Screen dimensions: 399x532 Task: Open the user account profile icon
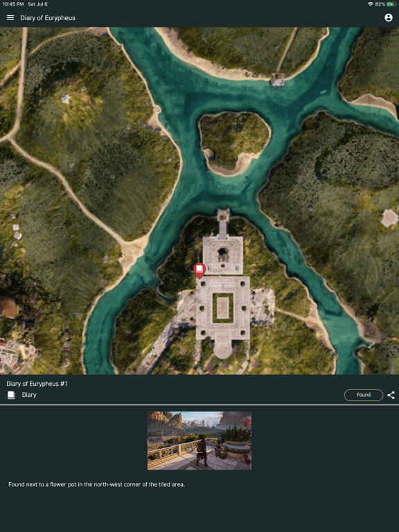tap(389, 17)
